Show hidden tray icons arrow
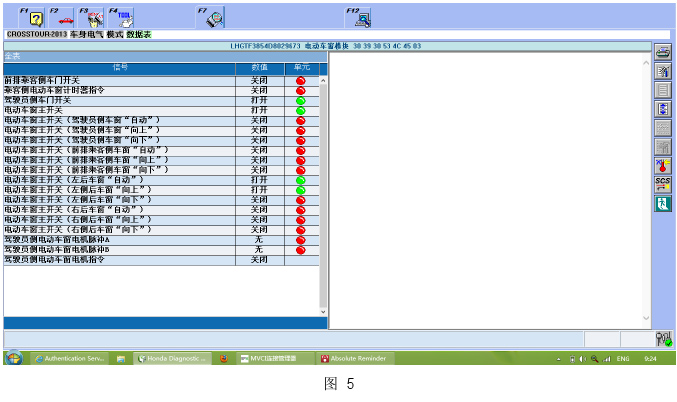 [x=558, y=359]
